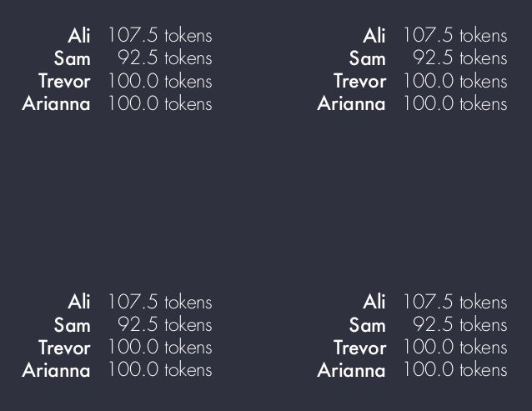532x411 pixels.
Task: Select Sam's 92.5 tokens in the upper-left group
Action: [165, 58]
